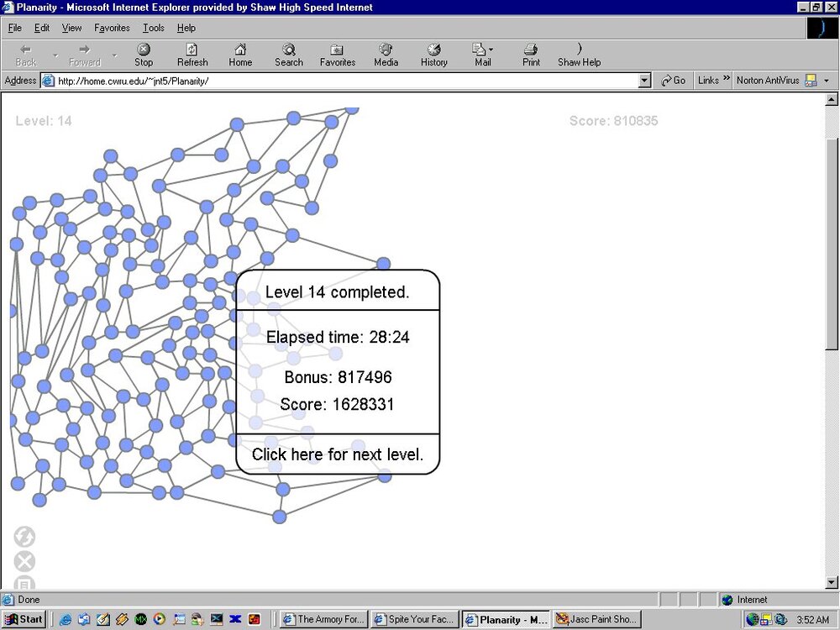Open the Search toolbar icon
The height and width of the screenshot is (630, 840).
[288, 55]
